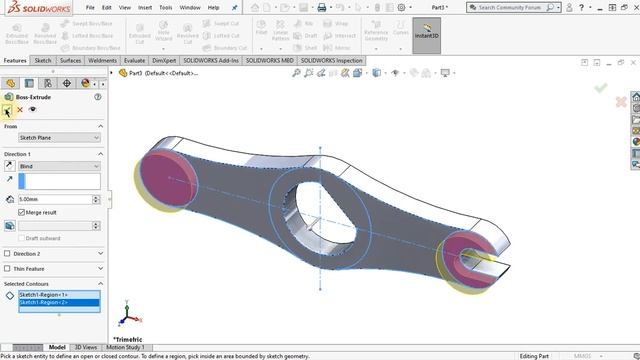Click the Search Community Forum box
Image resolution: width=640 pixels, height=360 pixels.
[x=510, y=7]
